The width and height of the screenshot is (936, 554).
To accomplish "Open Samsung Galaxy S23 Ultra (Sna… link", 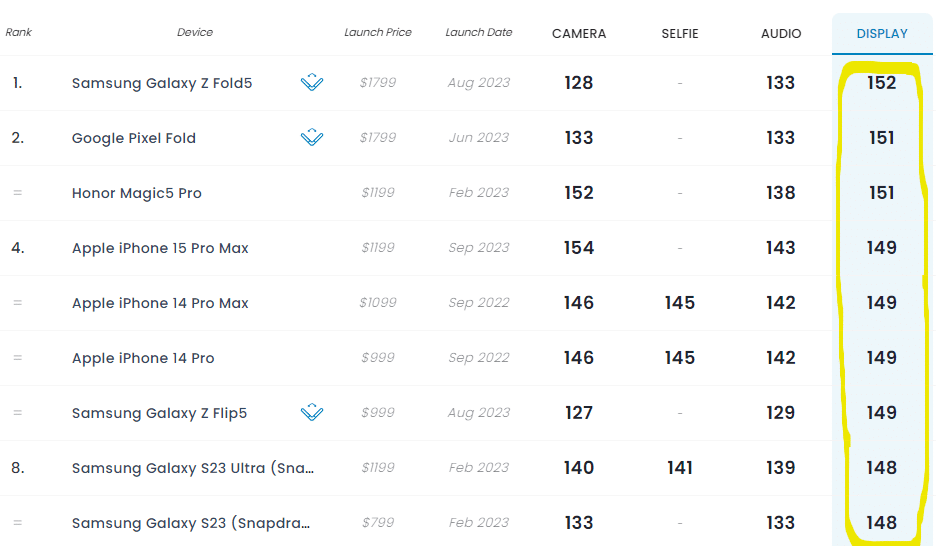I will pos(193,467).
